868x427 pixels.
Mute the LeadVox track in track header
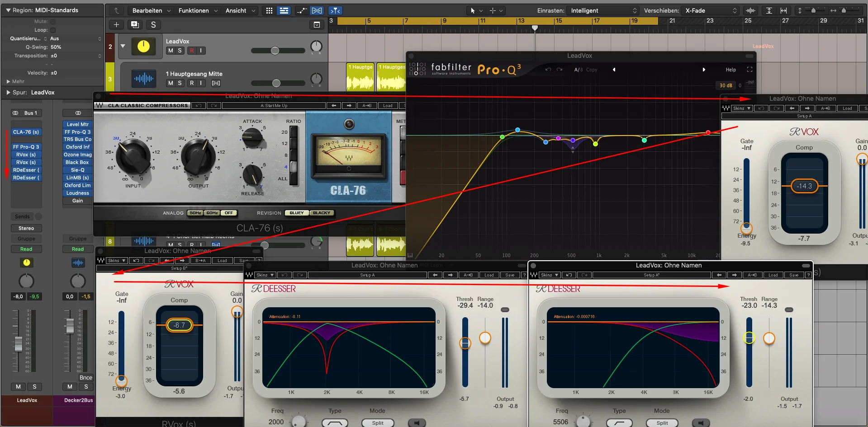pos(171,51)
